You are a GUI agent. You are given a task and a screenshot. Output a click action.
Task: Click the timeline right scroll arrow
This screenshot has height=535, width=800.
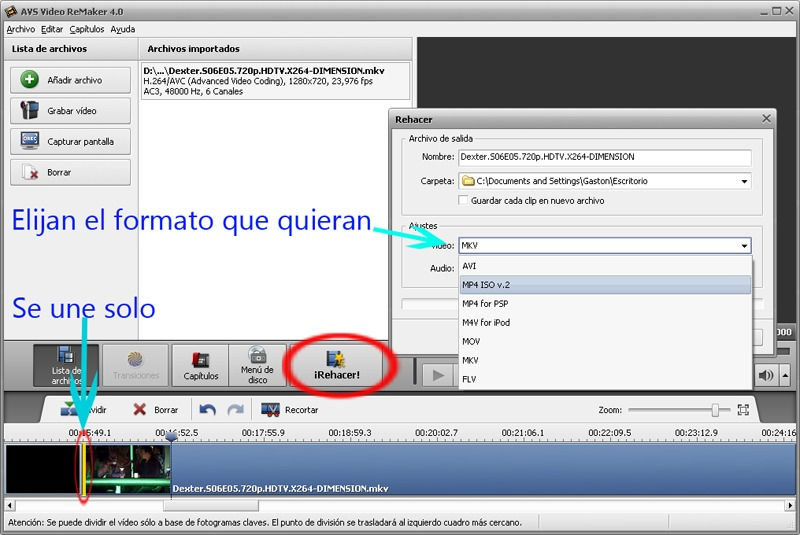[x=790, y=505]
